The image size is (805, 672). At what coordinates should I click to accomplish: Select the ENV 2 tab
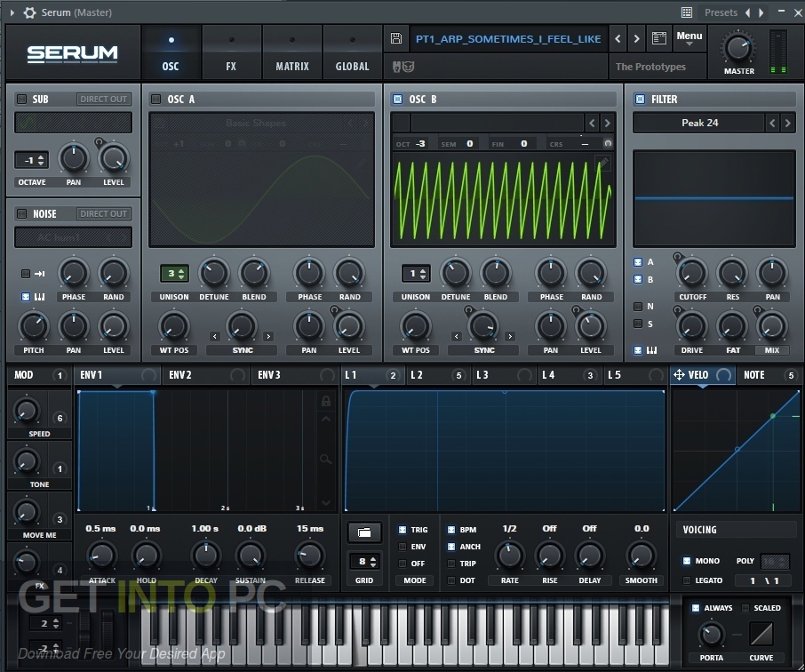pos(206,375)
